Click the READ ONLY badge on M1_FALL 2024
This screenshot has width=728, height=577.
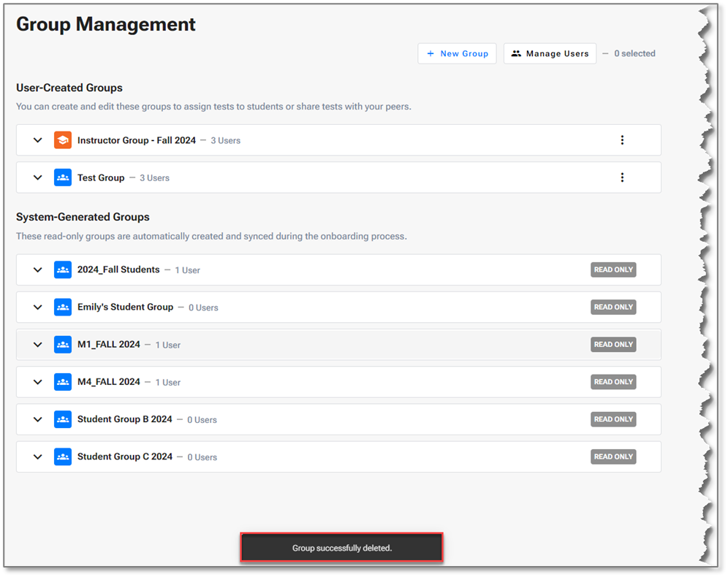[x=613, y=345]
